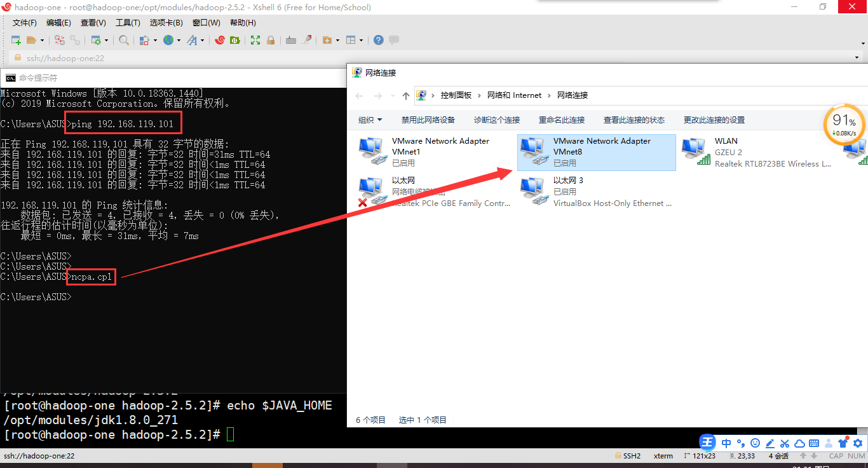Open the 选项卡(B) menu
Screen dimensions: 868x468
(x=166, y=23)
